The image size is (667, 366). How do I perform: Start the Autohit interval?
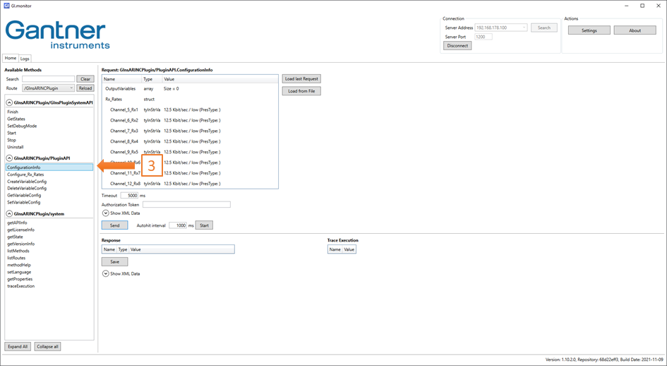click(204, 226)
